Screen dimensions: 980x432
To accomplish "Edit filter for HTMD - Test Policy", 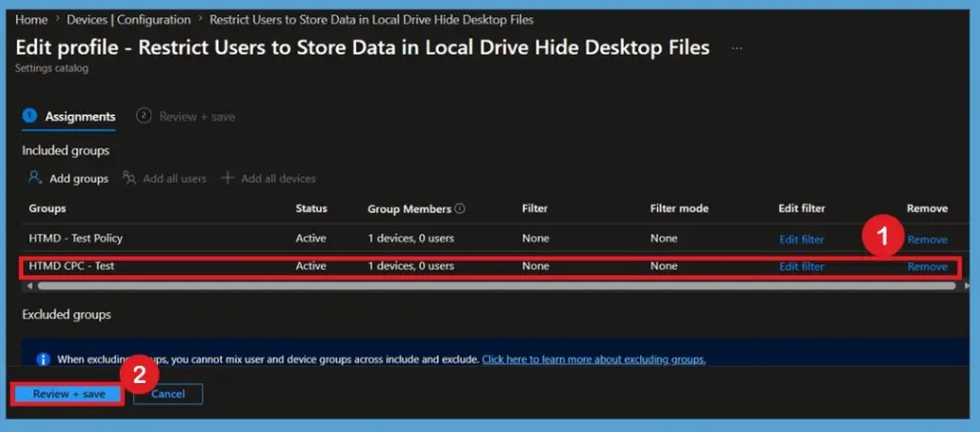I will pyautogui.click(x=801, y=239).
